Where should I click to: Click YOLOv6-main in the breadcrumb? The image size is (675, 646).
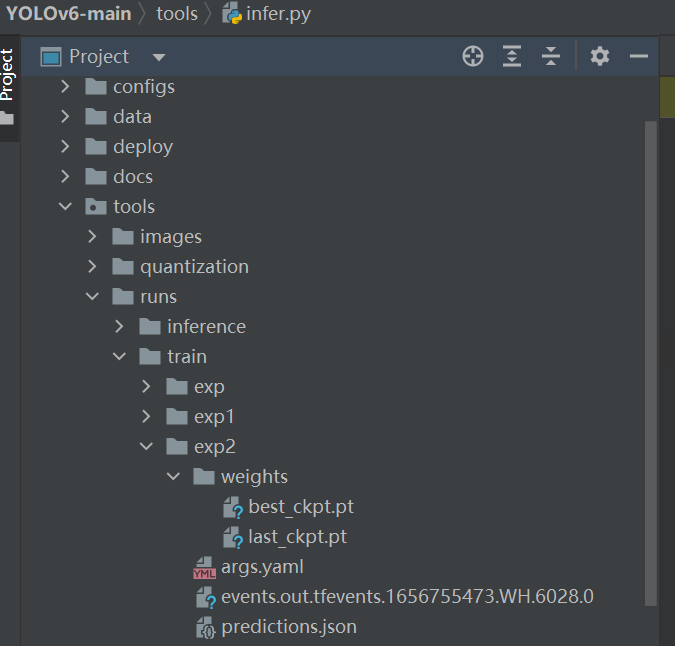tap(69, 14)
